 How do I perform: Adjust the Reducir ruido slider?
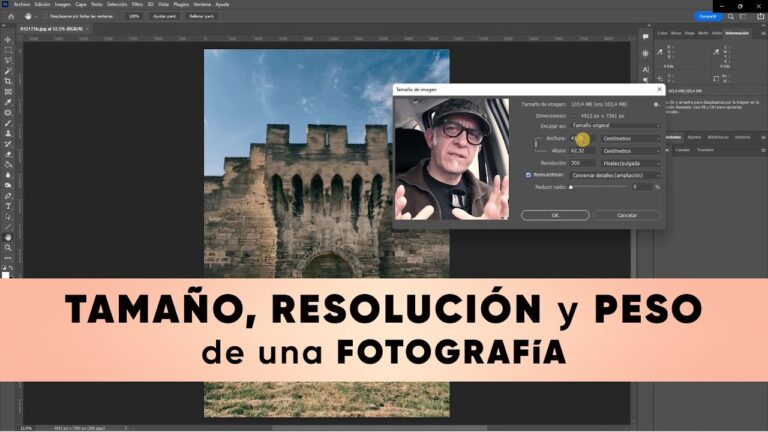571,187
